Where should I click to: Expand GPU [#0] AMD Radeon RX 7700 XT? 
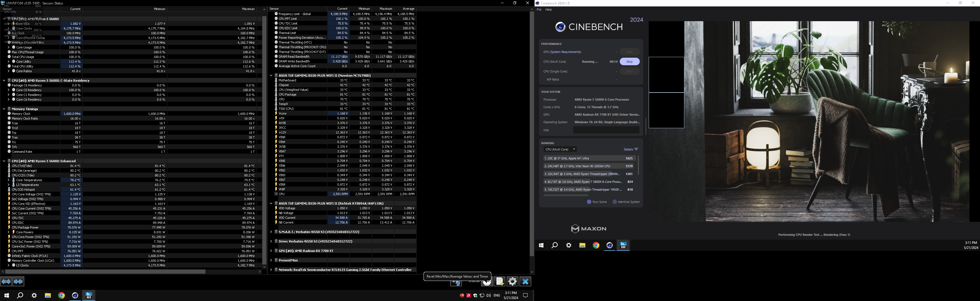(x=271, y=251)
